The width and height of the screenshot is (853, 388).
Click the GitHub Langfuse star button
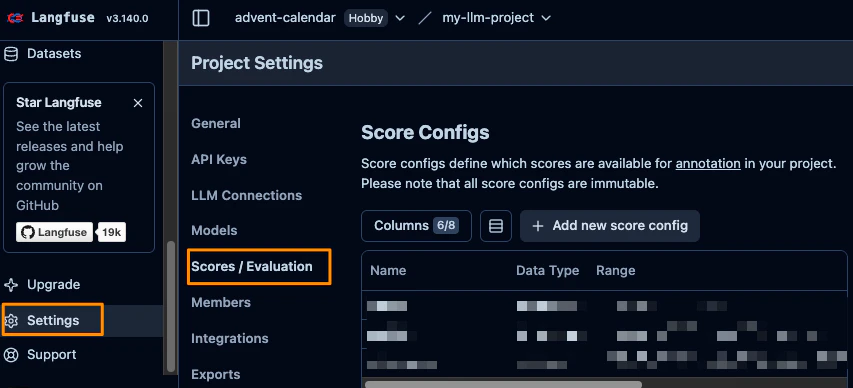tap(54, 232)
